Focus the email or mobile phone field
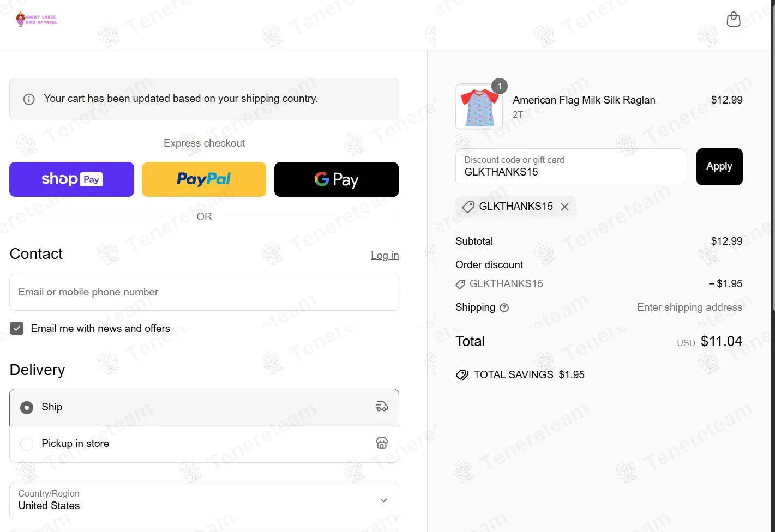Image resolution: width=775 pixels, height=532 pixels. pos(204,292)
